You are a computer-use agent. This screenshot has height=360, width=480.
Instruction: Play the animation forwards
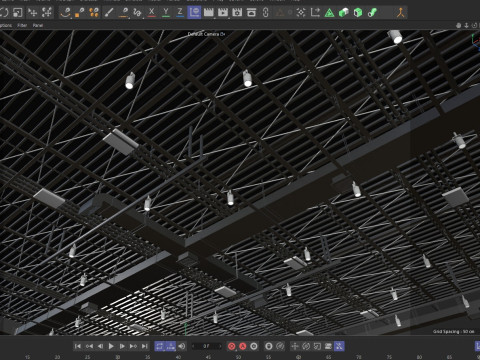point(111,346)
